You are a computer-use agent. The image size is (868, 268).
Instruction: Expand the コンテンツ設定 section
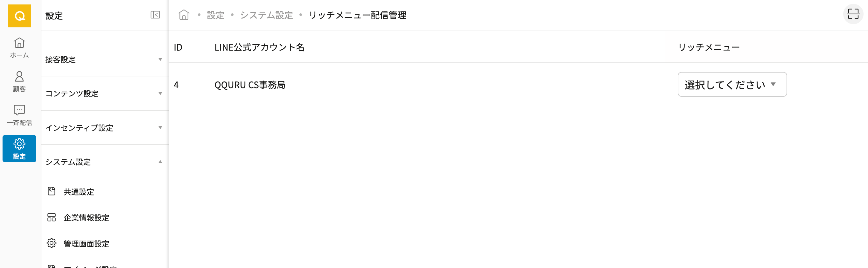[x=104, y=93]
